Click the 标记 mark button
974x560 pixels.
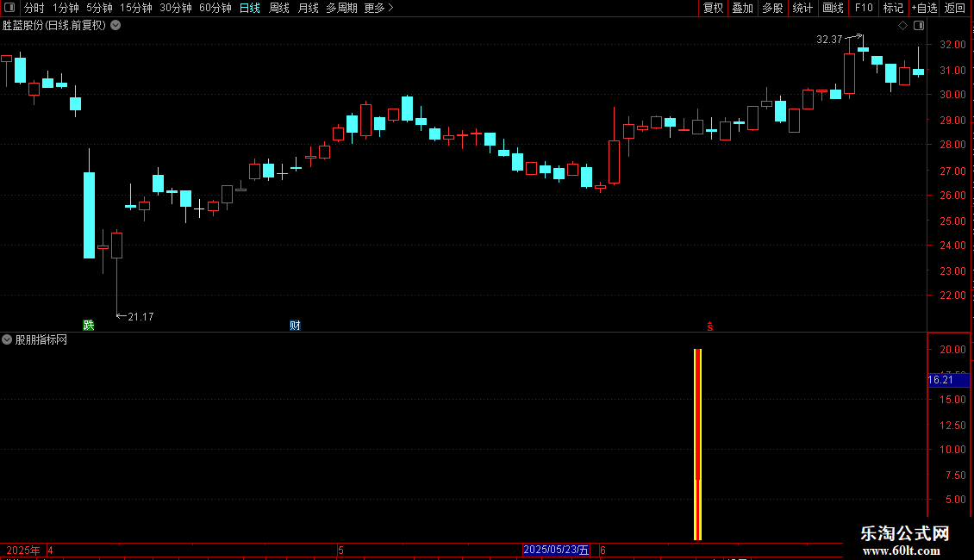[x=893, y=8]
